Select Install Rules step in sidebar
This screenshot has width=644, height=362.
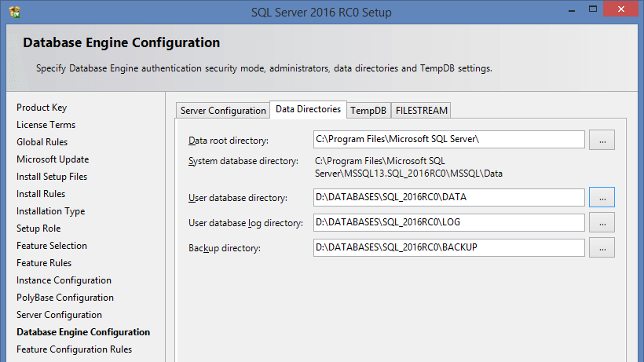41,194
